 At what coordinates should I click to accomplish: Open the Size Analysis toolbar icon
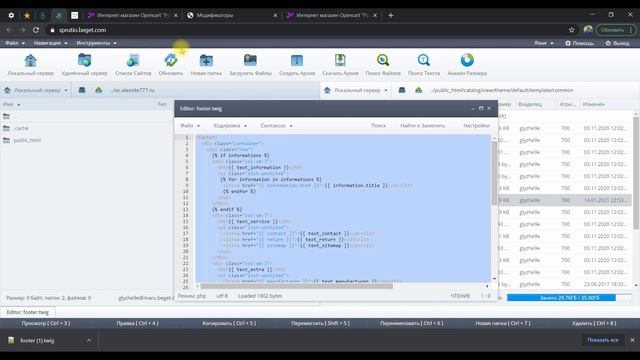point(467,65)
